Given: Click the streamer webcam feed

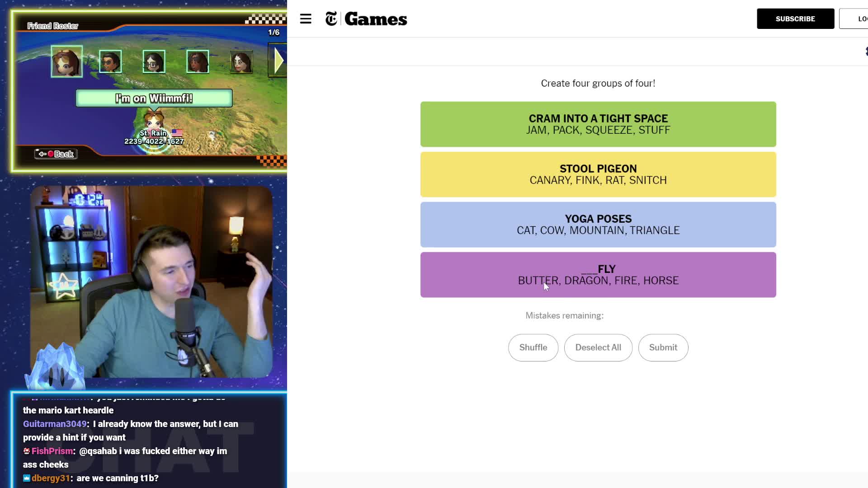Looking at the screenshot, I should click(151, 282).
